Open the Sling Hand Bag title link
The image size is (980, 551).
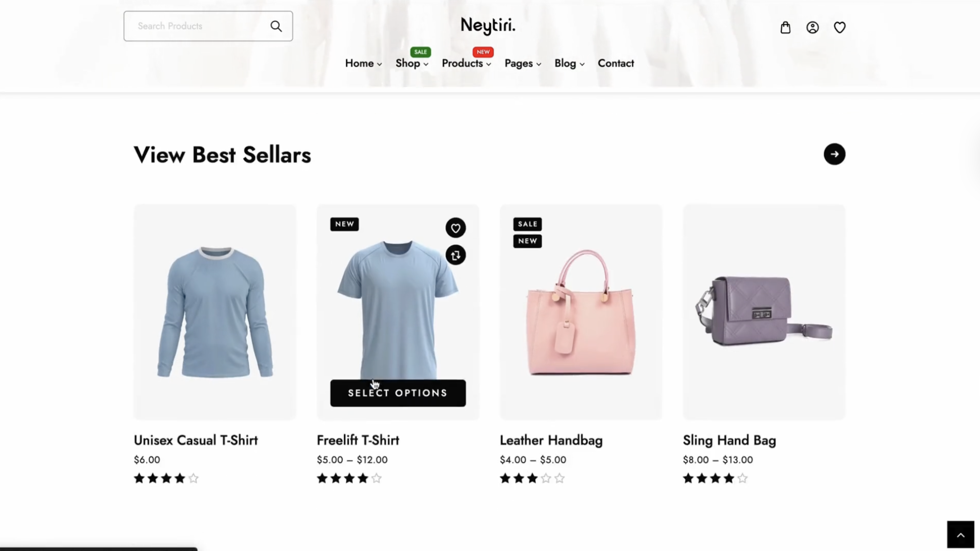729,440
